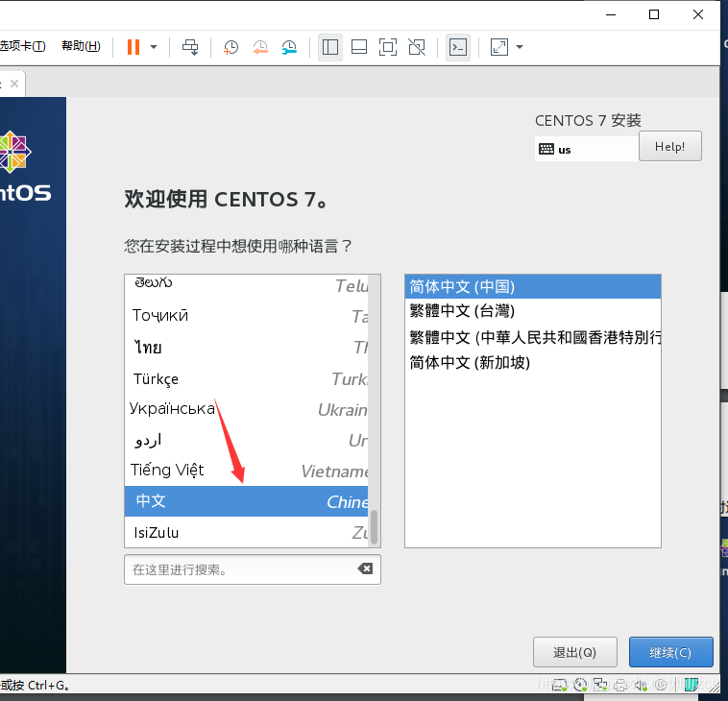Toggle the thumbnail bar view icon
This screenshot has height=701, width=728.
(359, 47)
